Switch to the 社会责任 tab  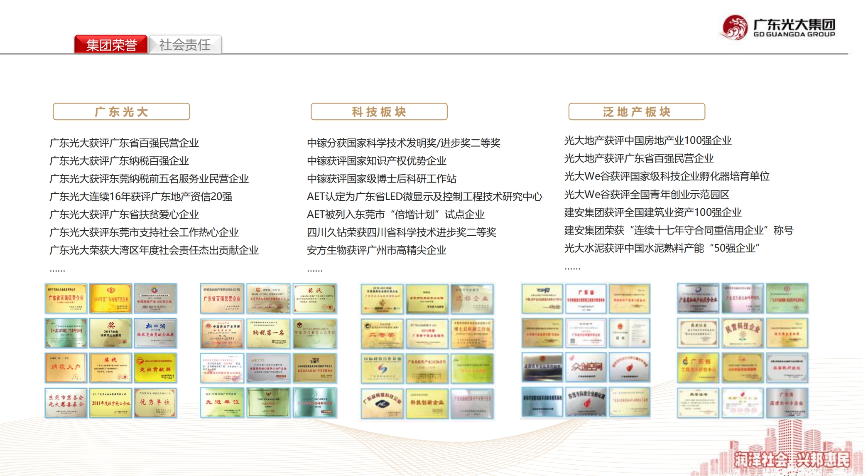(185, 44)
